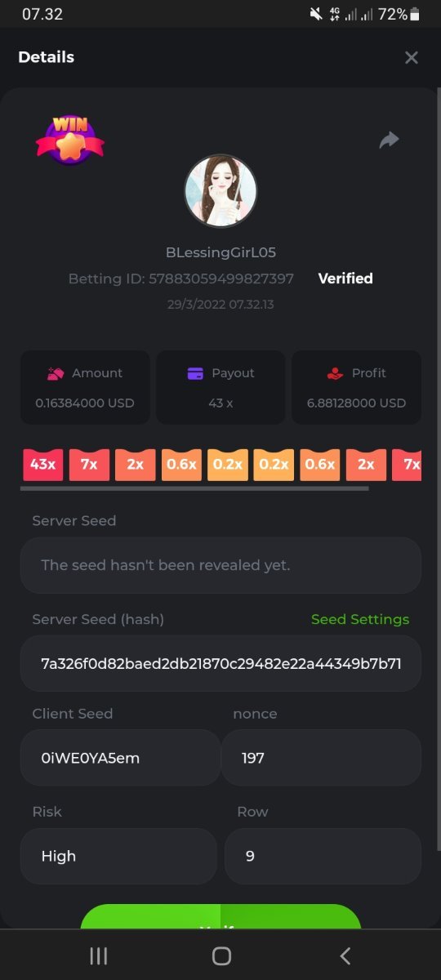Viewport: 441px width, 980px height.
Task: Tap the green Verify button
Action: tap(220, 917)
